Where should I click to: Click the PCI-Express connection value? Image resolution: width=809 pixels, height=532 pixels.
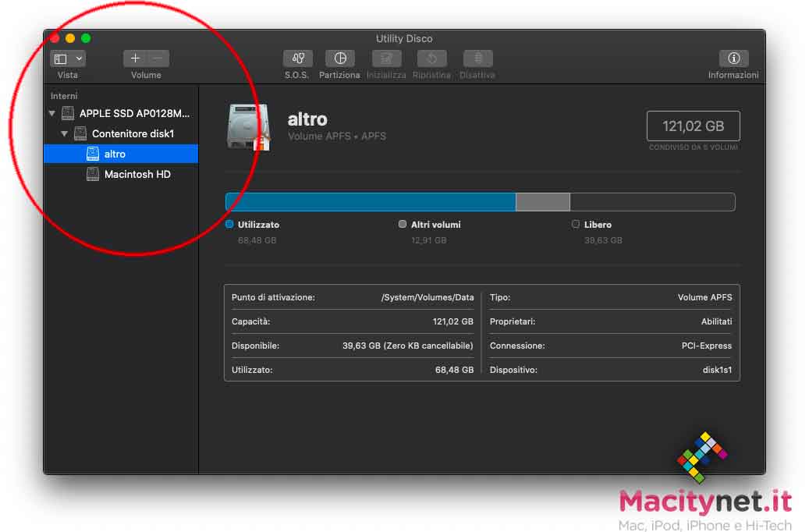tap(706, 346)
